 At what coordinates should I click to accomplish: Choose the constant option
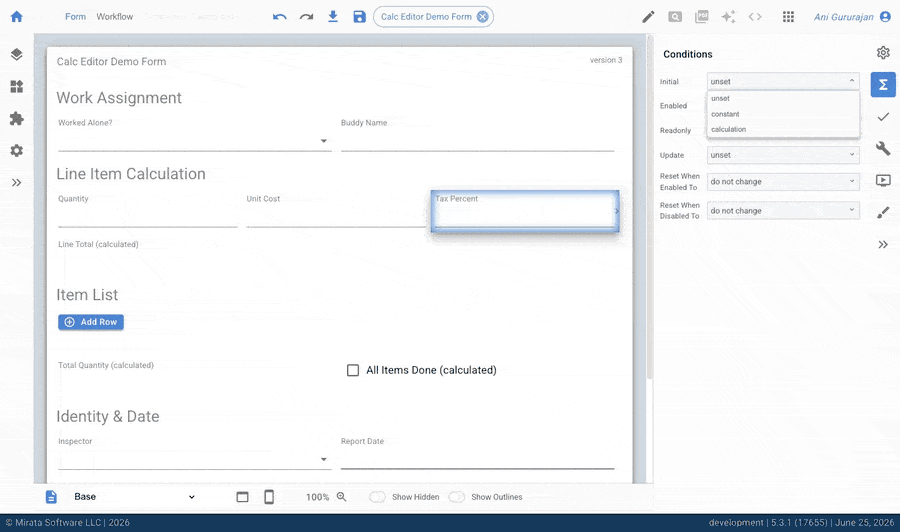pos(783,114)
